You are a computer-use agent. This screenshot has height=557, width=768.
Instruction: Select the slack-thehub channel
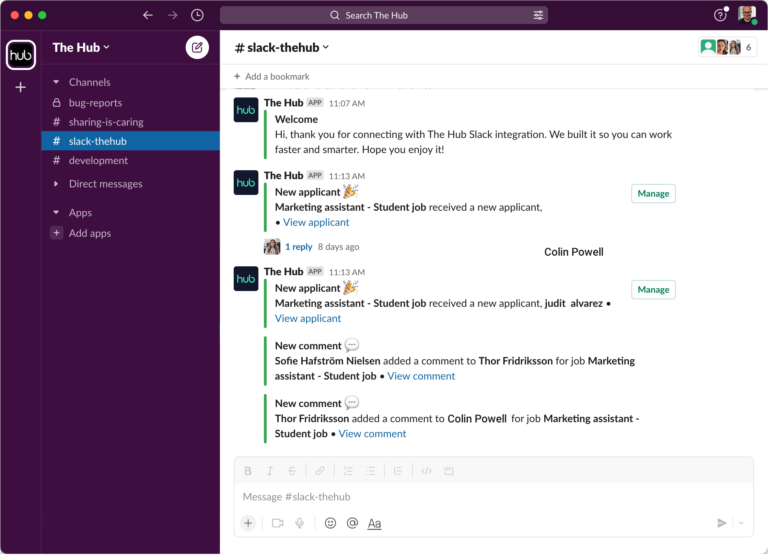tap(131, 141)
